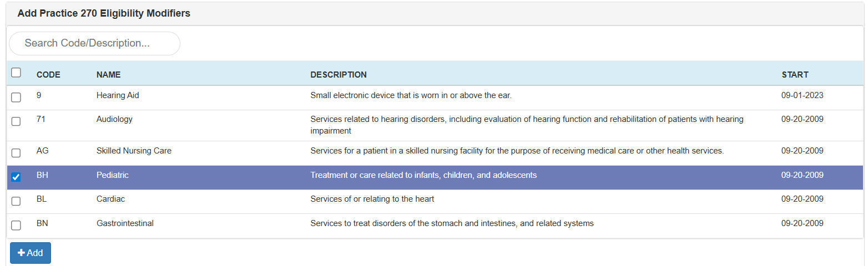Enable the Skilled Nursing Care checkbox
The image size is (868, 266).
pyautogui.click(x=16, y=152)
